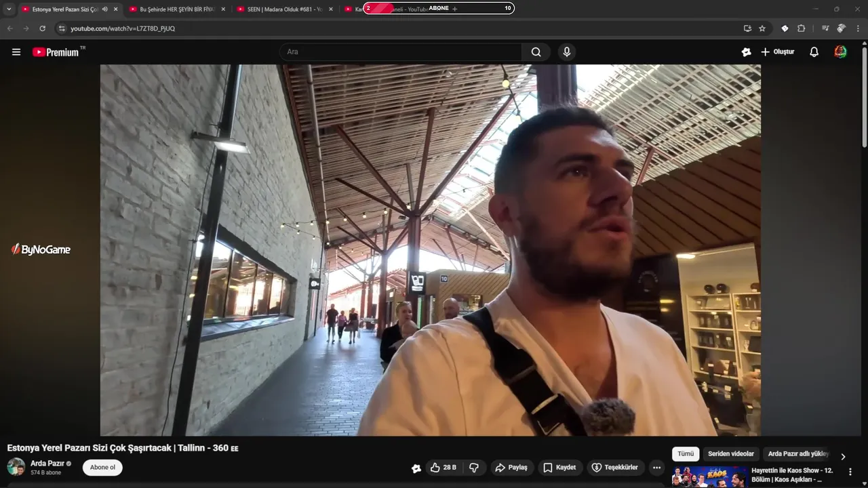The height and width of the screenshot is (488, 868).
Task: Close the SEEN Madara Olduk tab
Action: click(x=330, y=9)
